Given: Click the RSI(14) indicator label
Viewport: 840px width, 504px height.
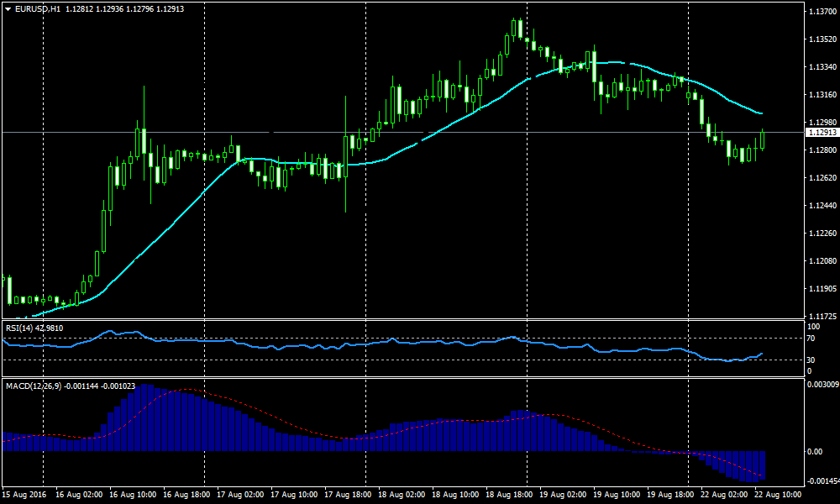Looking at the screenshot, I should click(20, 328).
